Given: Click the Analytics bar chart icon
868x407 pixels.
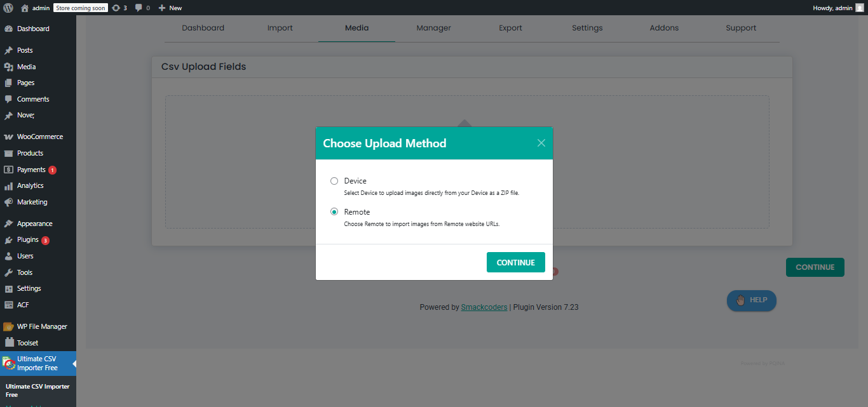Looking at the screenshot, I should click(8, 186).
